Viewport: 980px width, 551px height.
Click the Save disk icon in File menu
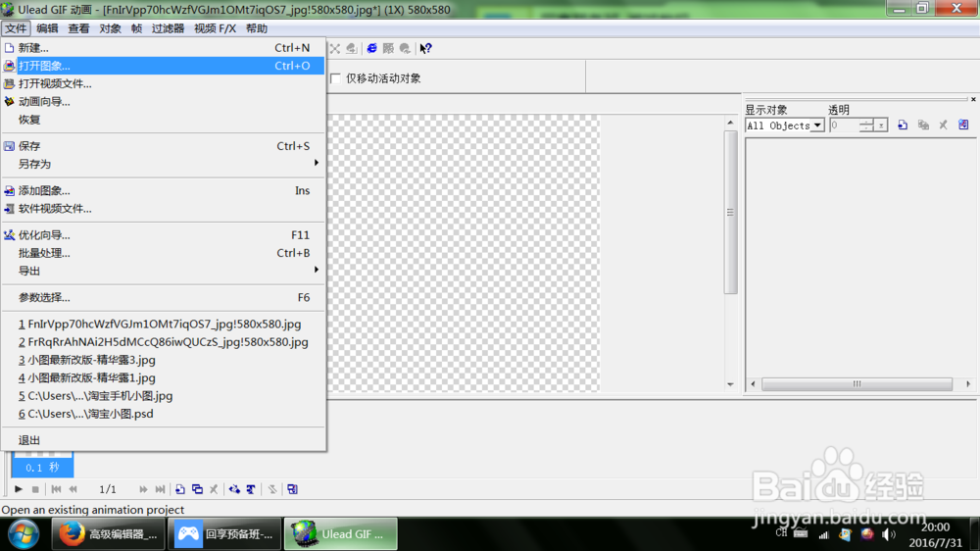tap(10, 146)
